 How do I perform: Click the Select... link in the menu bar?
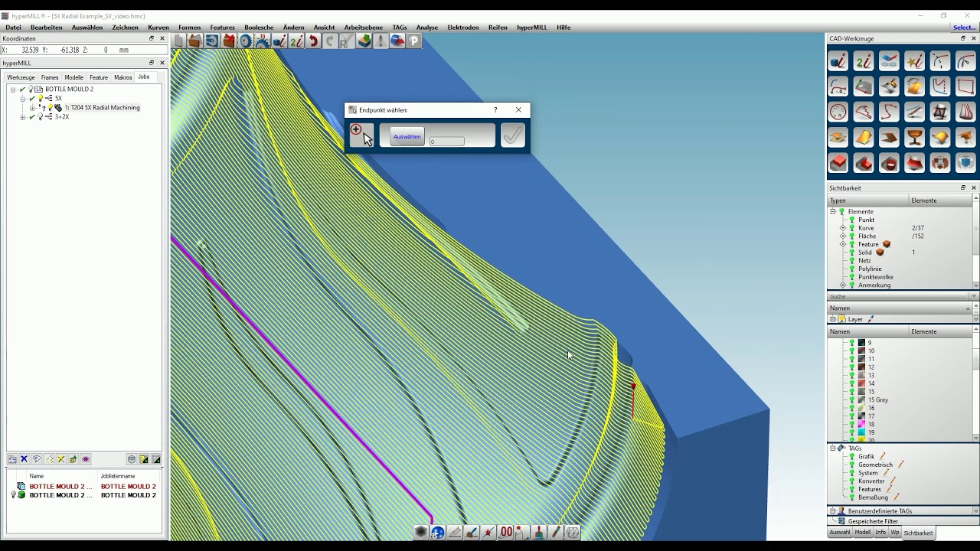click(x=964, y=28)
